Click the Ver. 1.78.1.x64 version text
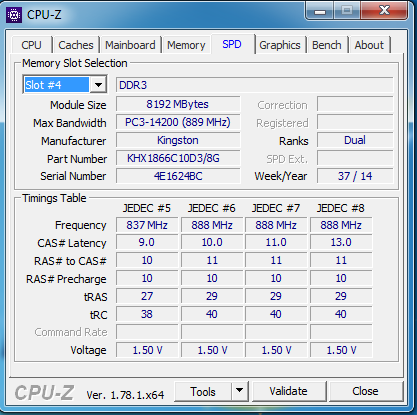 125,395
